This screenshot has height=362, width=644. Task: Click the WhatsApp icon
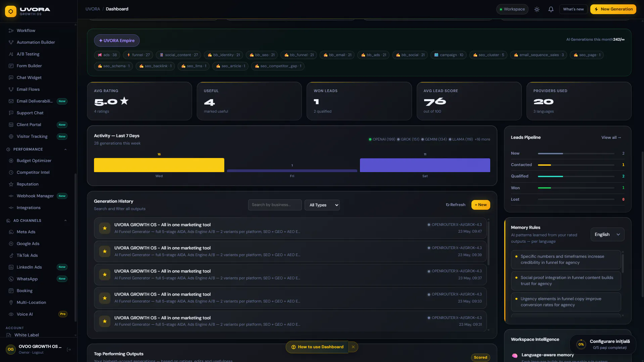coord(11,279)
